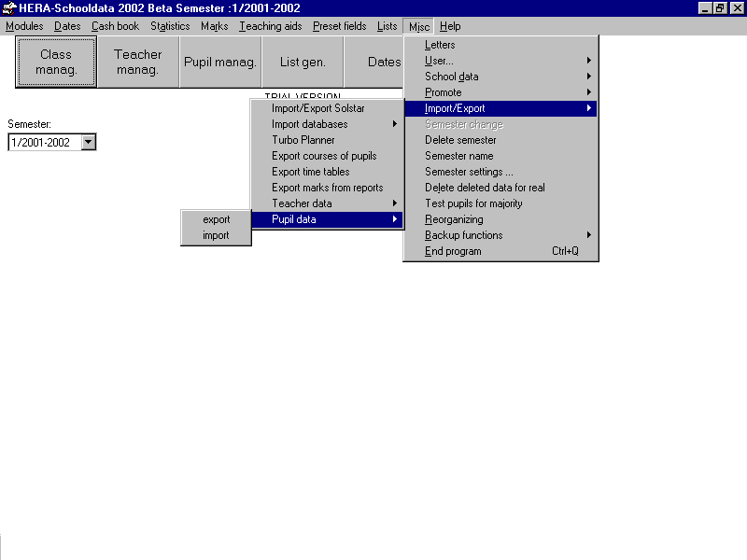The width and height of the screenshot is (747, 560).
Task: Minimize the HERA-Schooldata window
Action: click(x=705, y=8)
